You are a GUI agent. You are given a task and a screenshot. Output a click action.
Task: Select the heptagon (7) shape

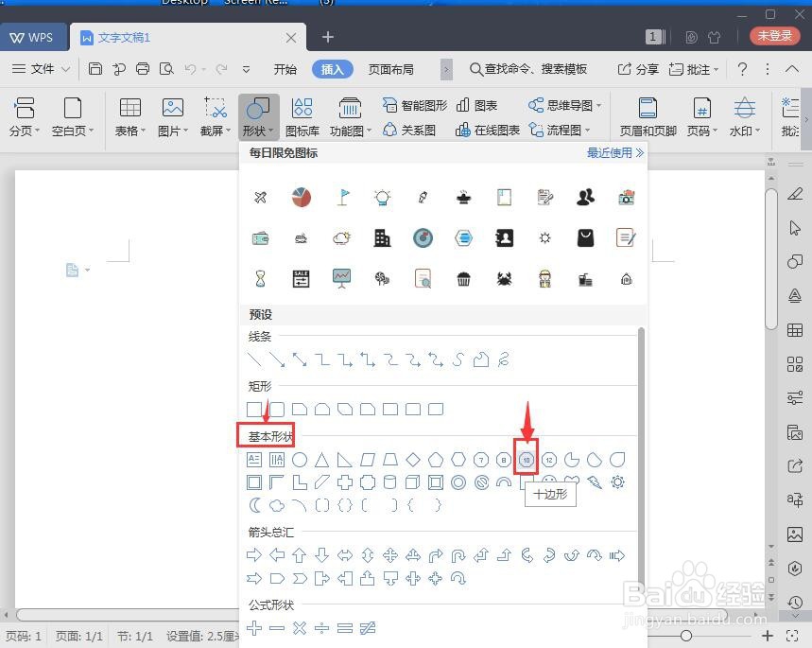[x=481, y=460]
